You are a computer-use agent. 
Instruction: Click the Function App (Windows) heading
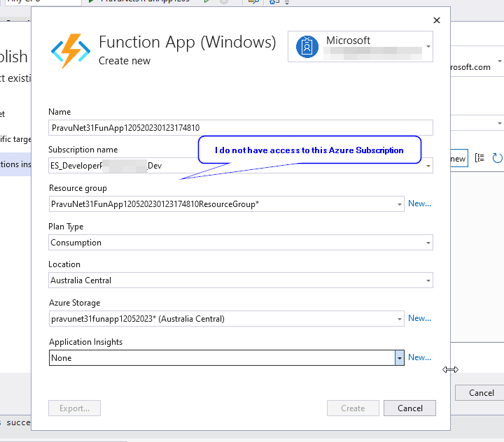pos(188,42)
